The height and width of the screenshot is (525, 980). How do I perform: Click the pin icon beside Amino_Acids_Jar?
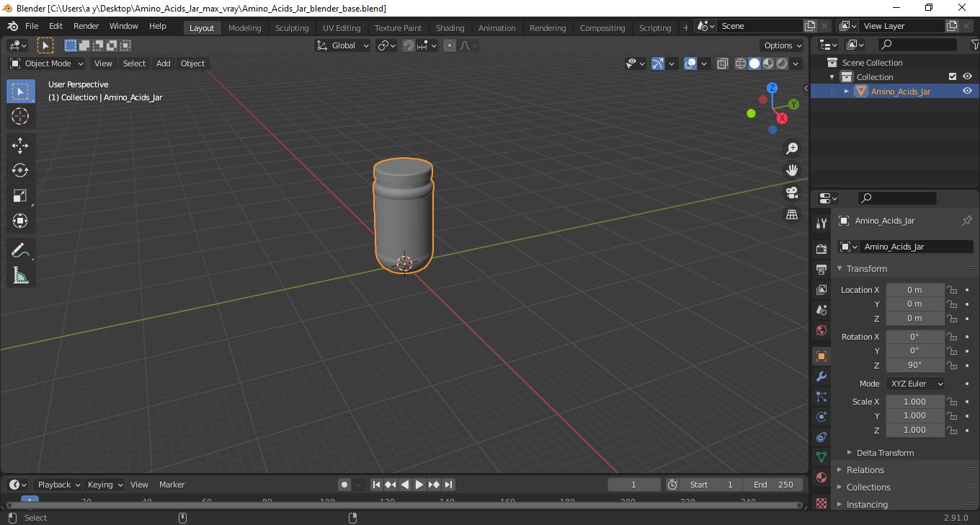pyautogui.click(x=967, y=221)
